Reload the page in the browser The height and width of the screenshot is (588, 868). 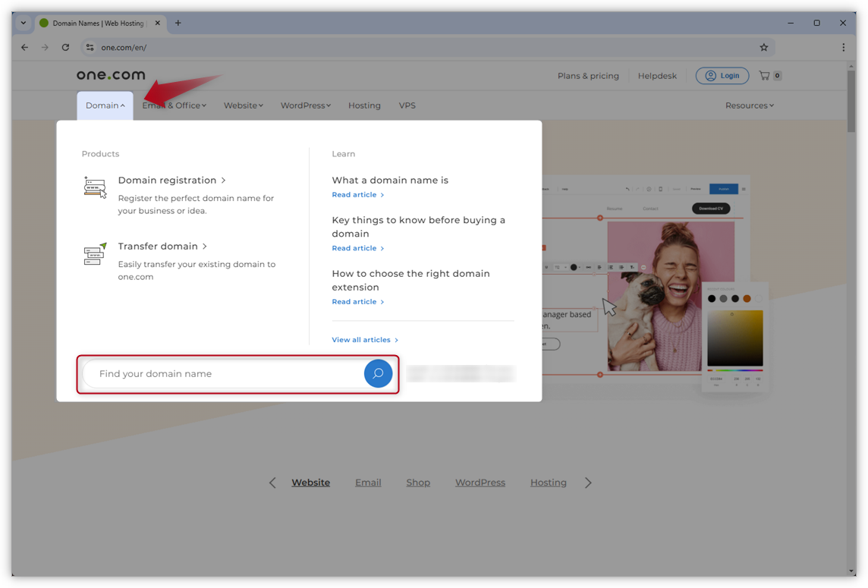[x=65, y=47]
